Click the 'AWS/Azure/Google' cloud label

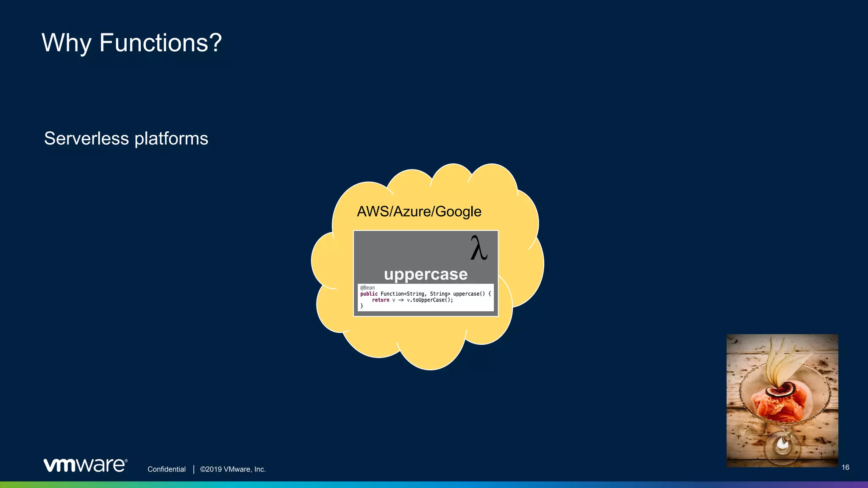pos(419,211)
